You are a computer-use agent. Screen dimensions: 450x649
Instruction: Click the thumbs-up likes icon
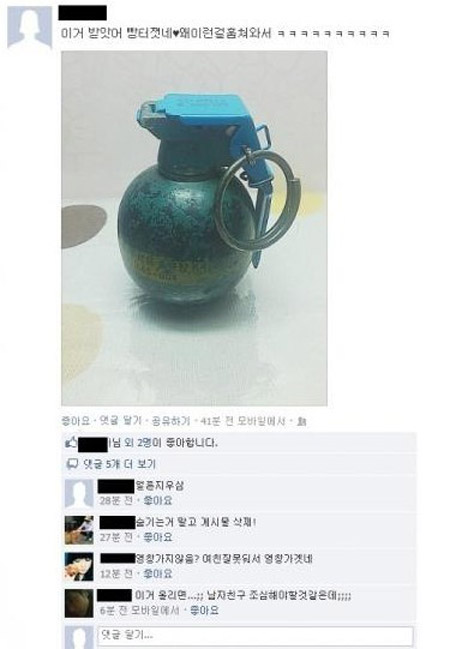pos(71,443)
